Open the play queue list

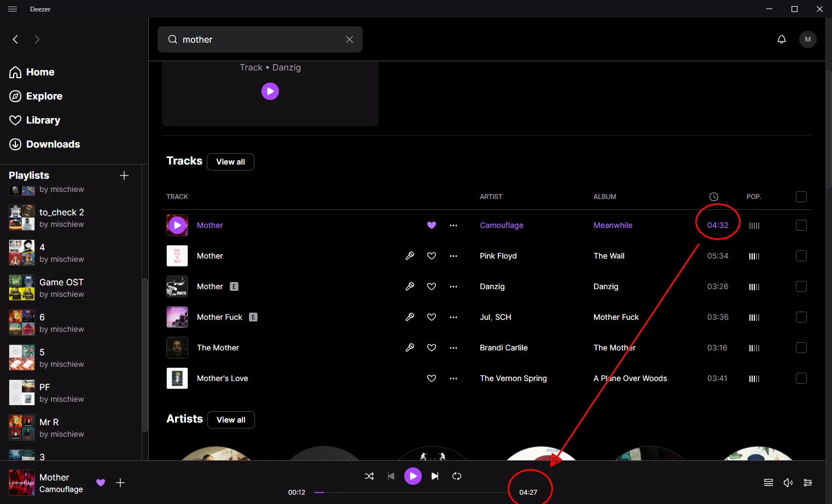pyautogui.click(x=769, y=483)
